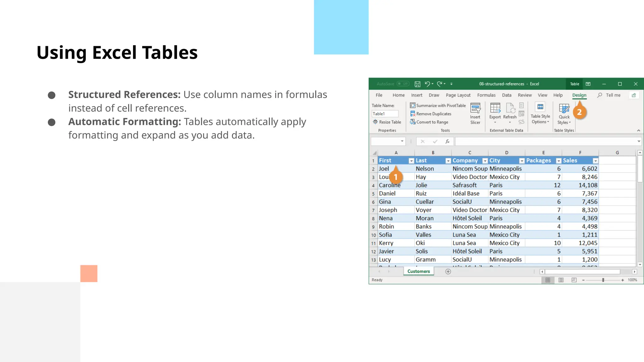644x362 pixels.
Task: Click the zoom out minus button
Action: pos(583,280)
